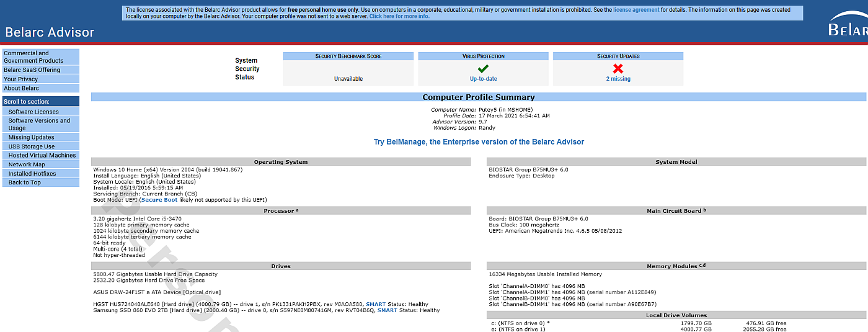Click the green checkmark under Virus Protection

(x=484, y=69)
